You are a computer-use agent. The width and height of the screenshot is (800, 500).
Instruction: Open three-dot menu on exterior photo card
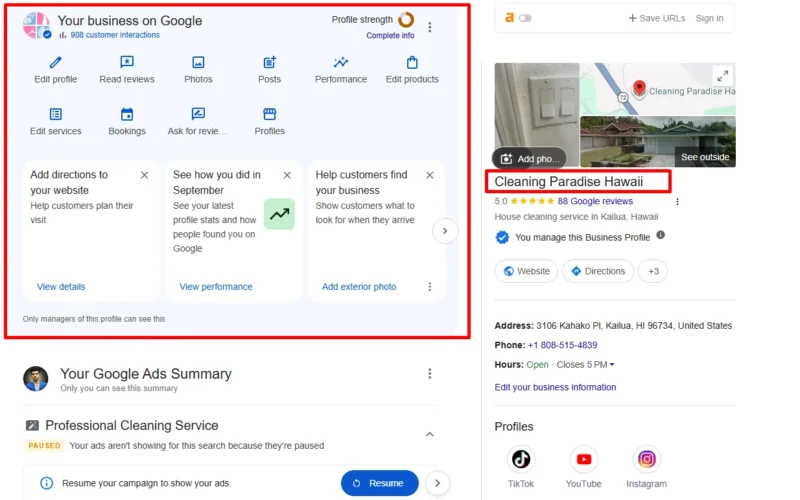coord(430,287)
